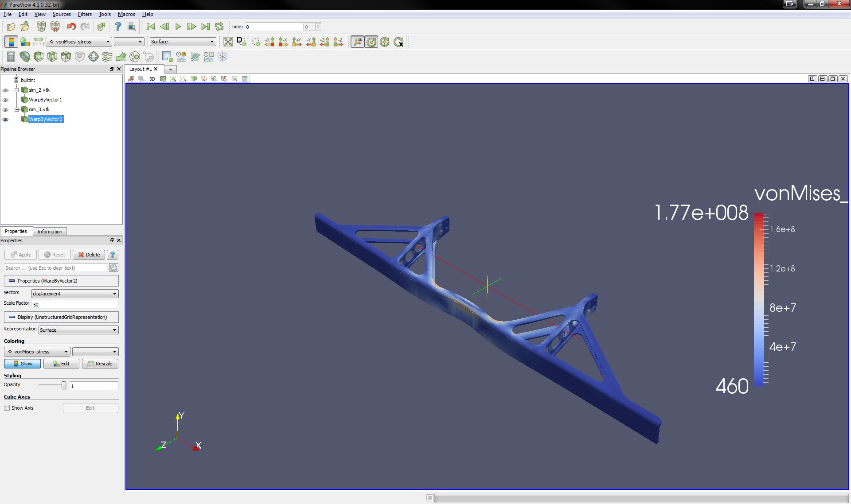This screenshot has width=851, height=504.
Task: Toggle color legend visibility icon
Action: 11,42
